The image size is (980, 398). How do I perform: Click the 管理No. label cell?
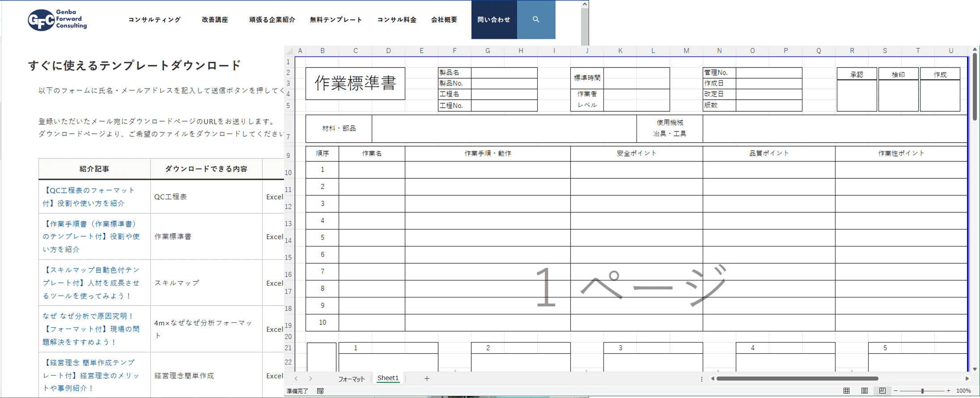pyautogui.click(x=719, y=72)
